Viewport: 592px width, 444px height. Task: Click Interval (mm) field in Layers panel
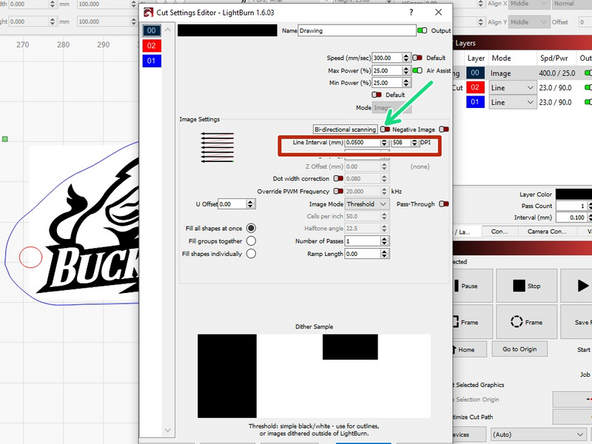(x=572, y=217)
